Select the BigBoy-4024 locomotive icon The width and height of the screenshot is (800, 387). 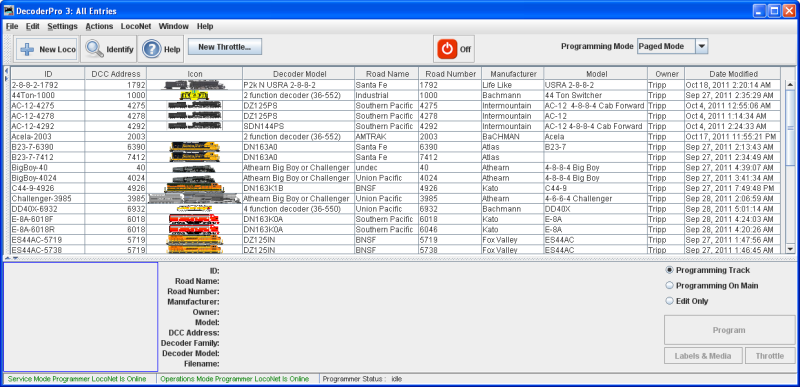pos(194,178)
